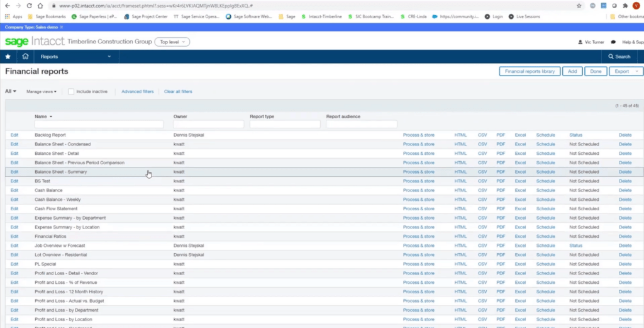Click Status link for Backlog Report
This screenshot has width=644, height=328.
tap(575, 135)
